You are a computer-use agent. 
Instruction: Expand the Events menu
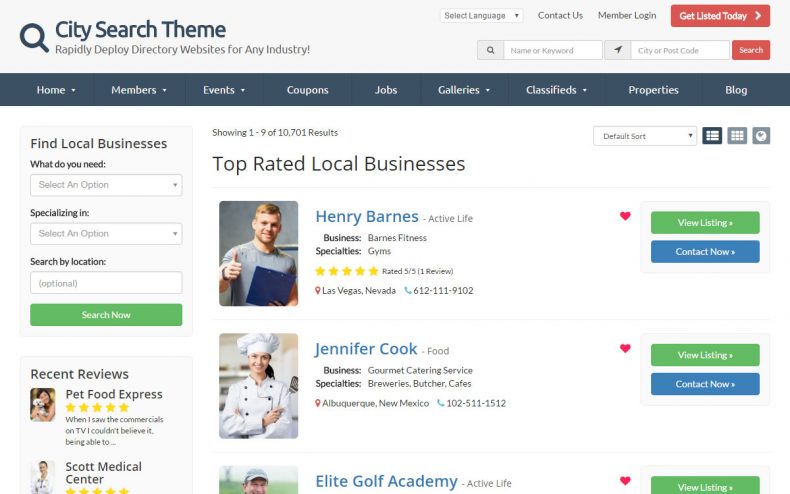pyautogui.click(x=224, y=90)
